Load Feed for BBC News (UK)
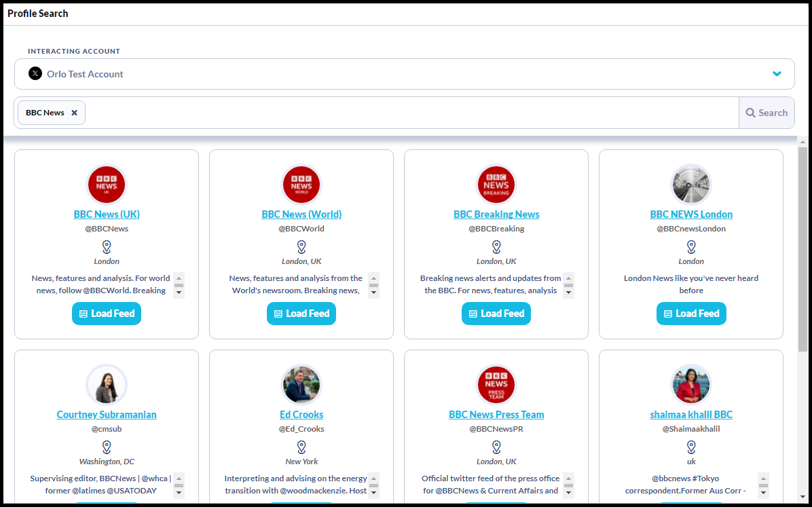Image resolution: width=812 pixels, height=507 pixels. [x=107, y=314]
